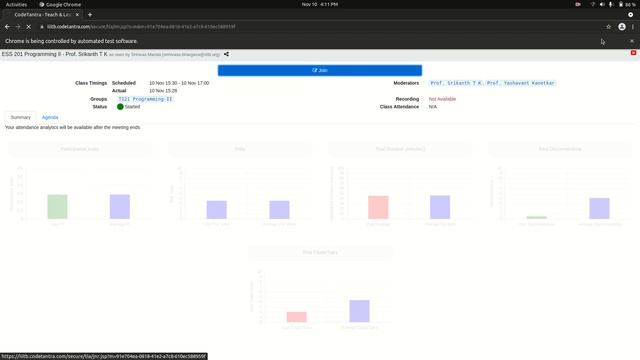Click the Wi-Fi icon in system tray
Viewport: 640px width, 360px height.
click(593, 4)
